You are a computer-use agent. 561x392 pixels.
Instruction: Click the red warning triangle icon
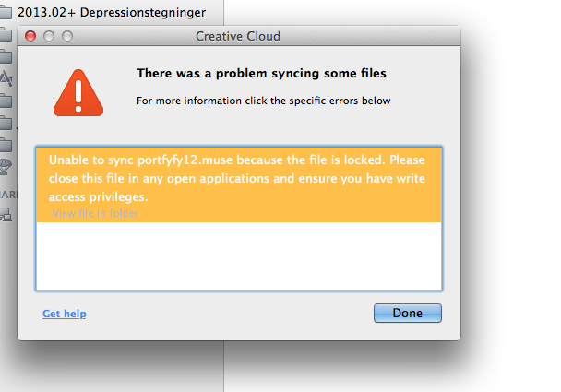[78, 93]
